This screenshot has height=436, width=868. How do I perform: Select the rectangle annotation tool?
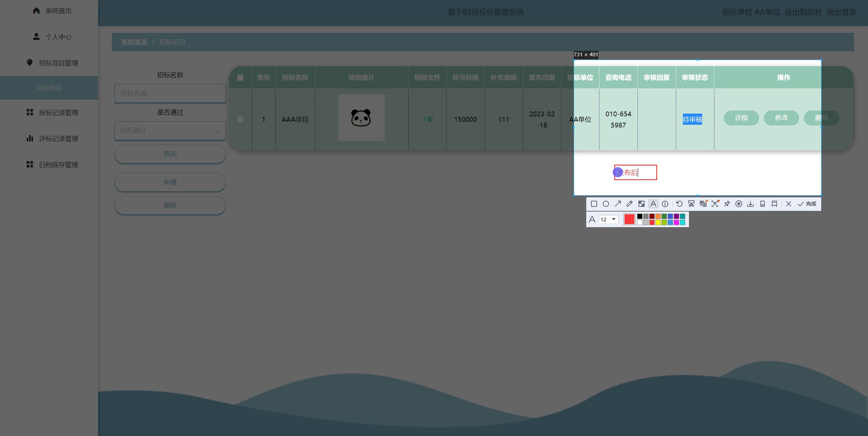point(594,204)
